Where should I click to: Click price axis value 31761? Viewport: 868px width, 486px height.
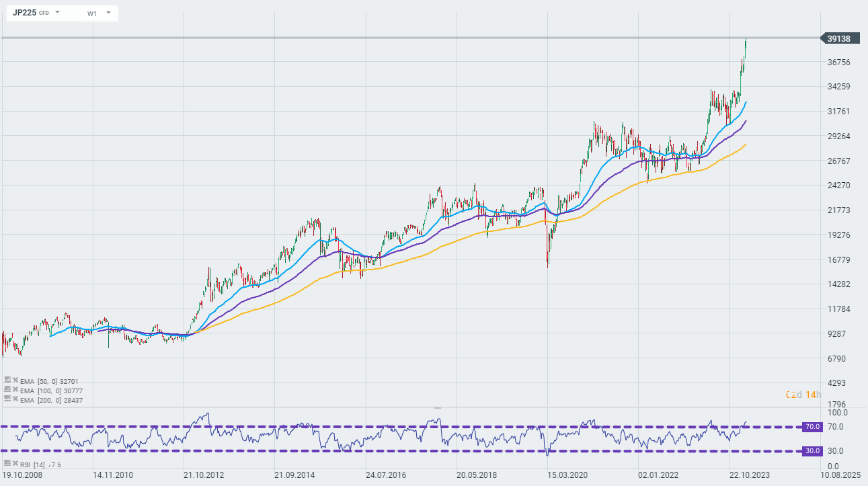tap(838, 112)
